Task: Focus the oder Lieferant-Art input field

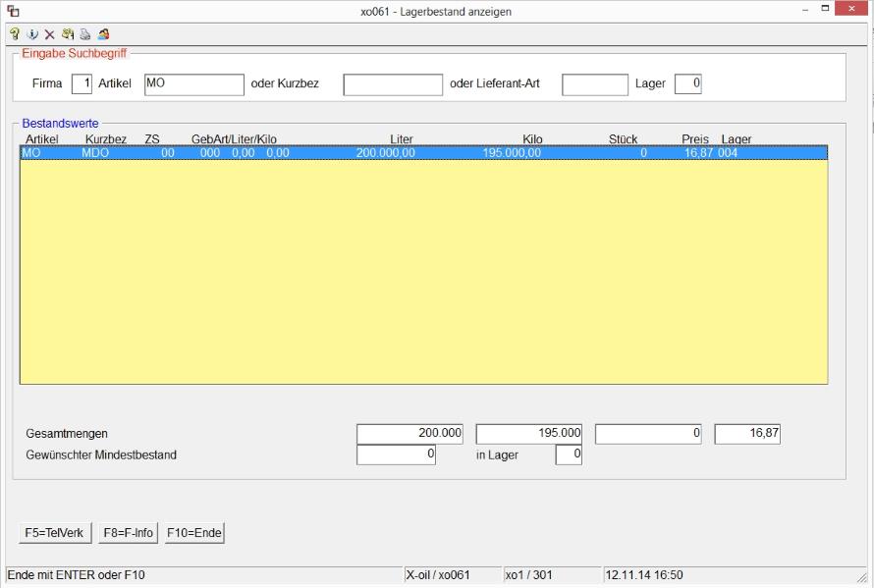Action: coord(595,84)
